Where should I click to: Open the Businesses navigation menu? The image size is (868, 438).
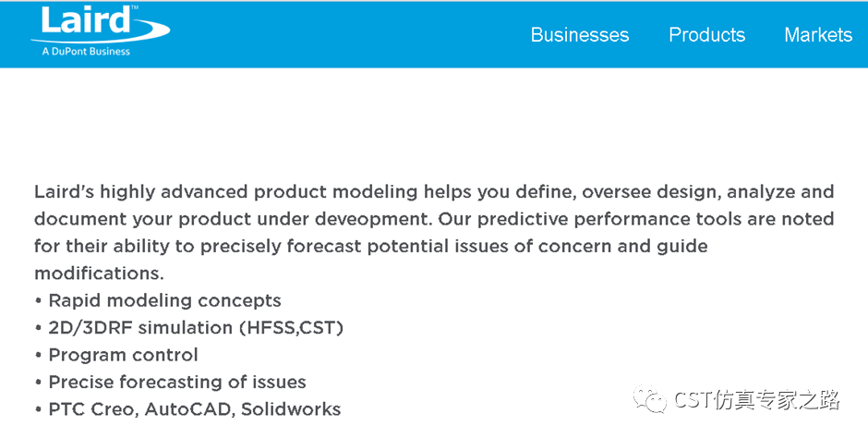pyautogui.click(x=580, y=35)
